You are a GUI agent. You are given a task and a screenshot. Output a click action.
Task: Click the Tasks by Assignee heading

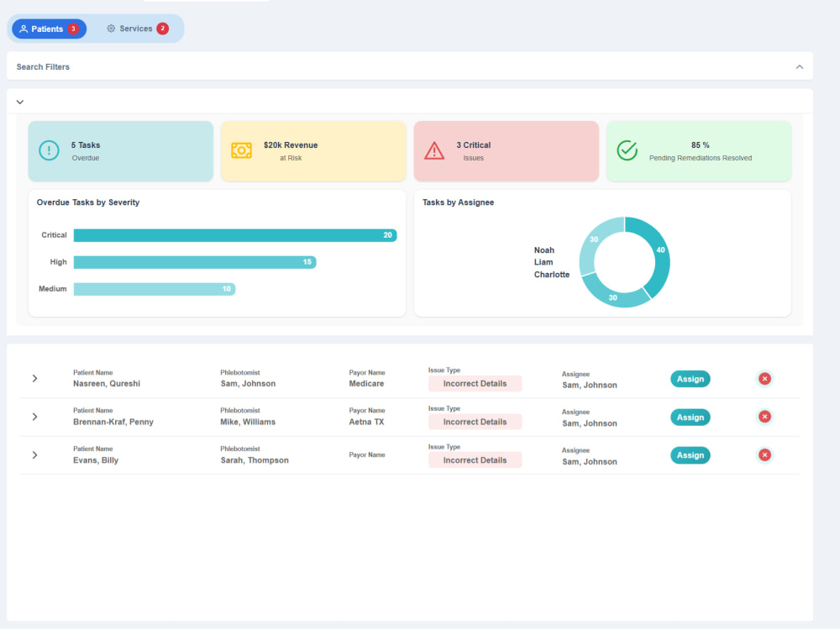pyautogui.click(x=458, y=202)
